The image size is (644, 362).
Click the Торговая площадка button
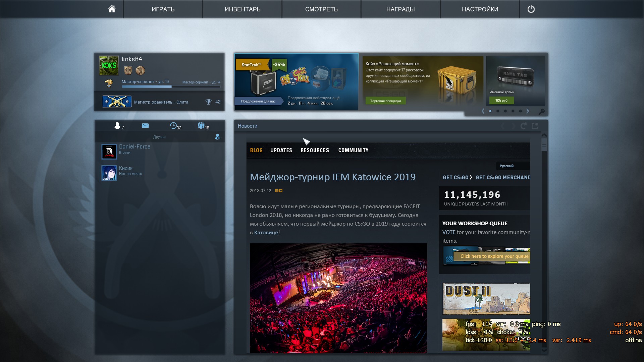coord(385,101)
